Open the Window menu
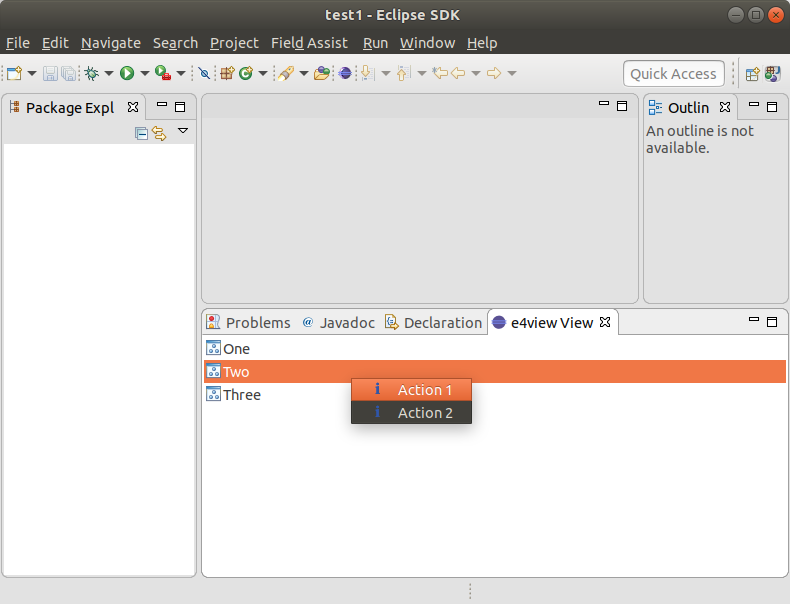The image size is (790, 604). (428, 43)
